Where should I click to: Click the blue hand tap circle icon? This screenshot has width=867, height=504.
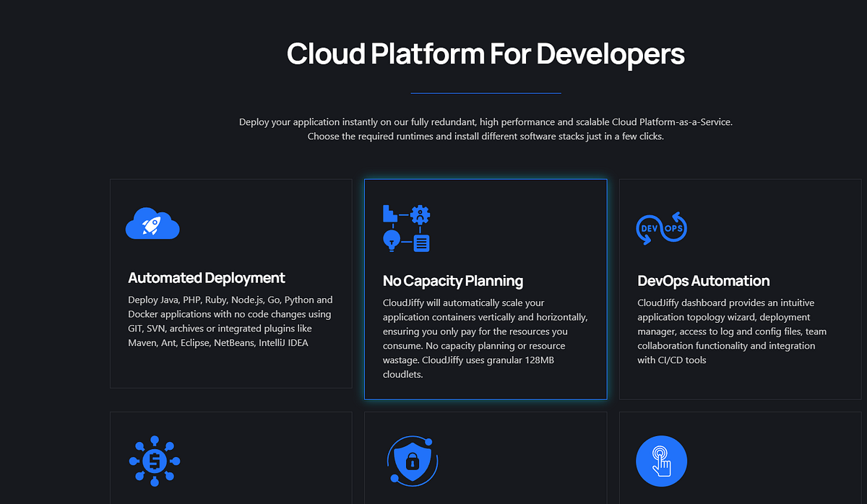pyautogui.click(x=661, y=461)
